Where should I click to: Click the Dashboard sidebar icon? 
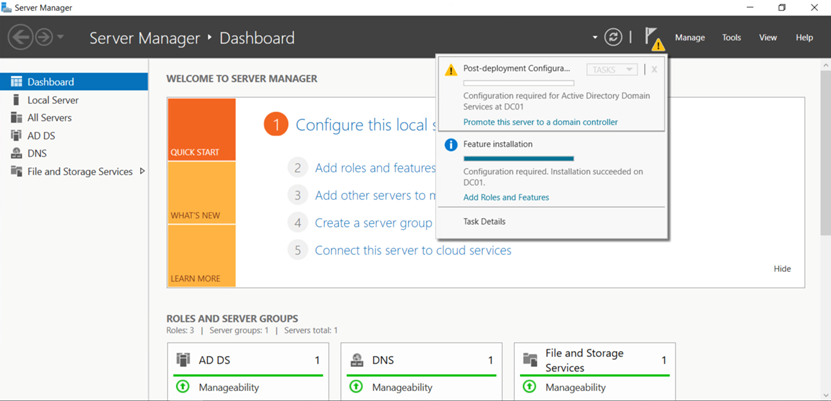tap(16, 82)
